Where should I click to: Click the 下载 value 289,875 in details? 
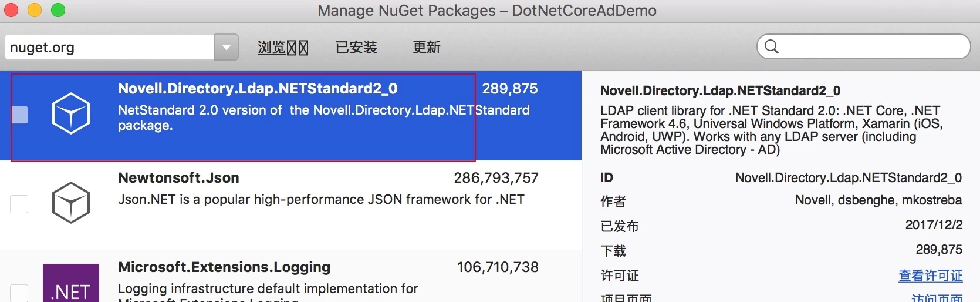939,250
